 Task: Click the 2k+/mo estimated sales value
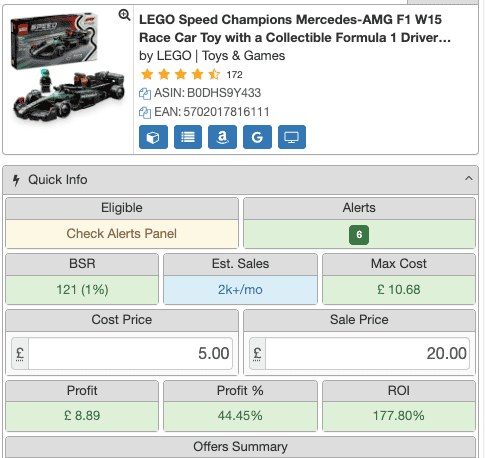(240, 290)
